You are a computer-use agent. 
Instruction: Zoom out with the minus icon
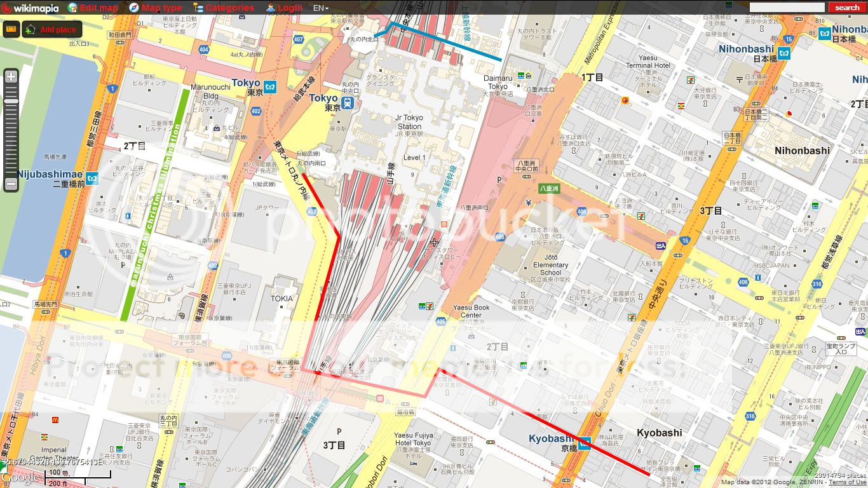click(x=11, y=184)
